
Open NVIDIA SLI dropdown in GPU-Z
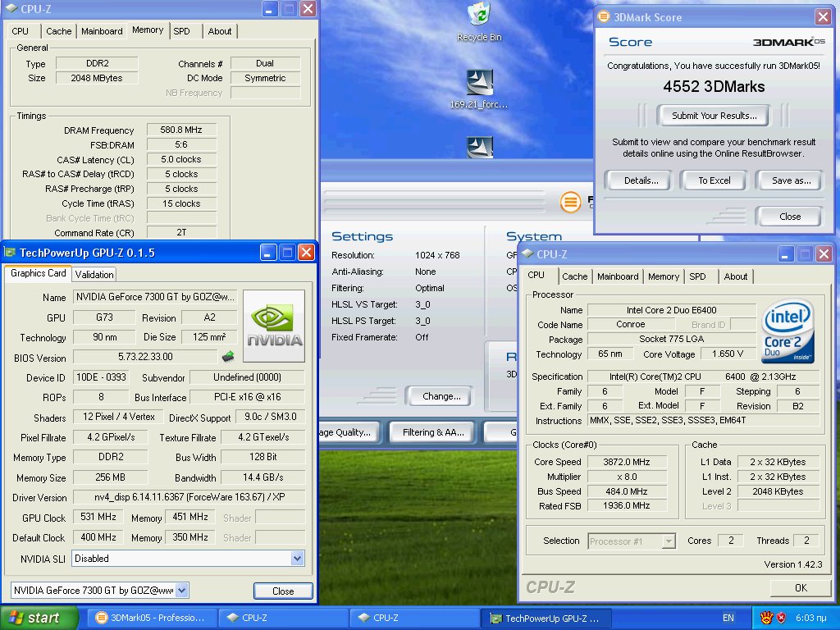[297, 558]
